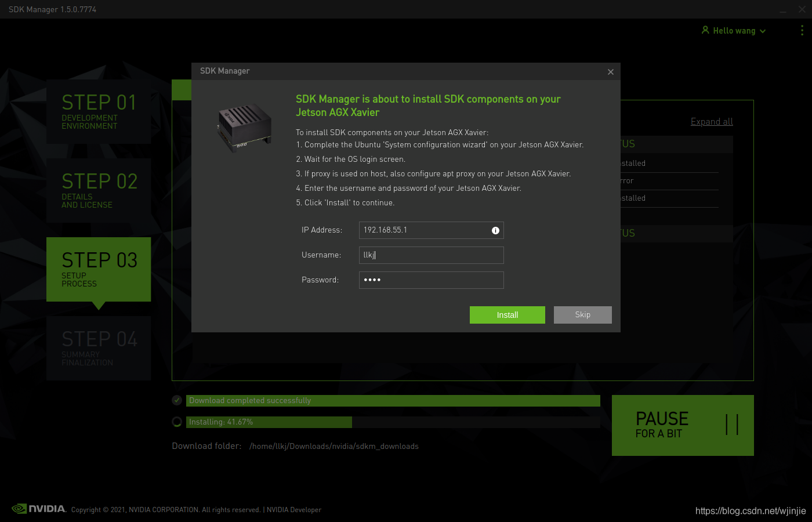Close the main SDK Manager window

tap(802, 9)
